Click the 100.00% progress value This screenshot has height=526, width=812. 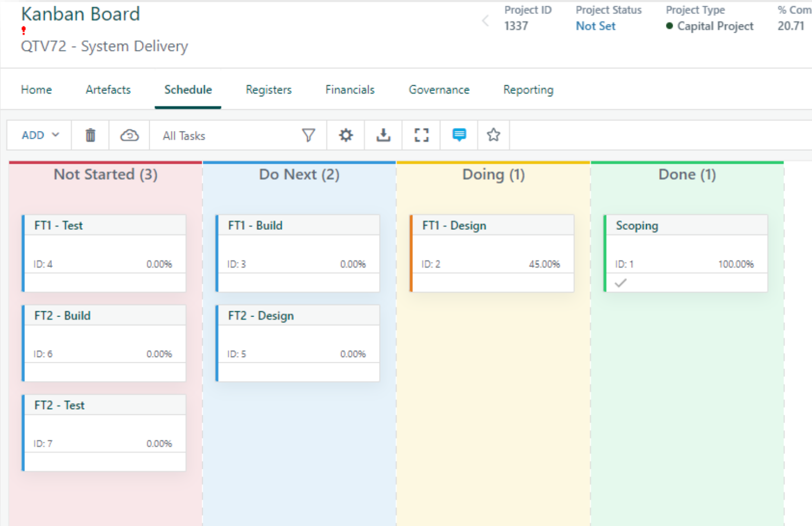pos(736,264)
